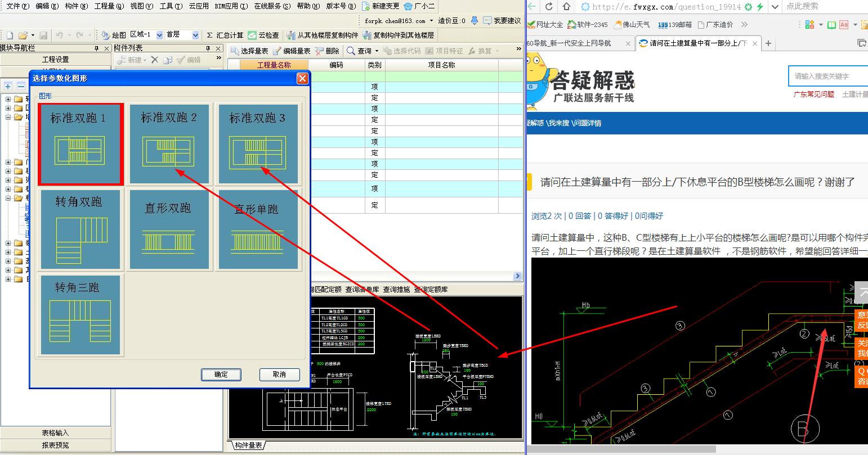Click 删除 delete in quantity toolbar
The width and height of the screenshot is (868, 455).
327,51
